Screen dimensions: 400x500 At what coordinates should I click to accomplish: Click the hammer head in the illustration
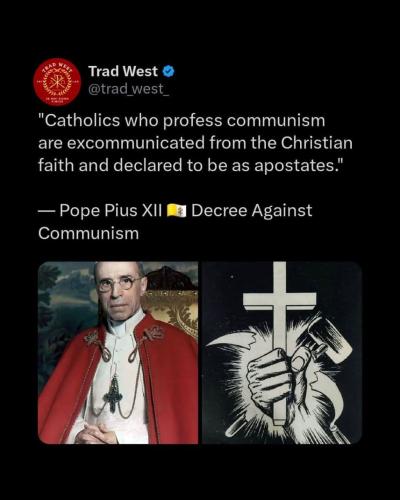pos(330,336)
